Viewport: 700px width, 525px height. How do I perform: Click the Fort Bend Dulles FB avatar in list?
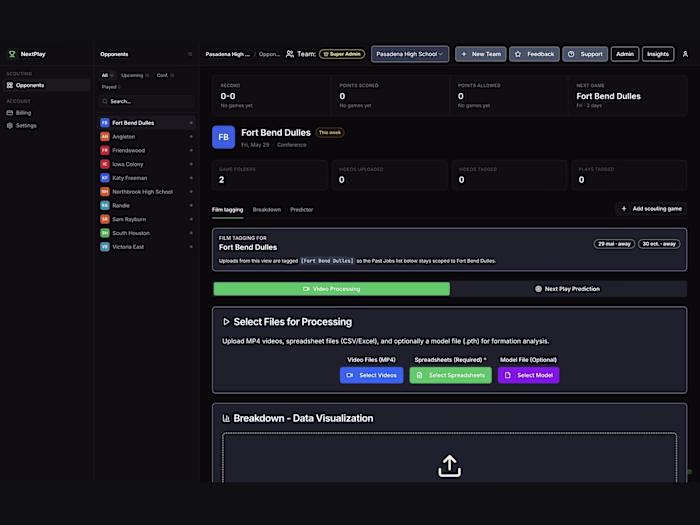pyautogui.click(x=105, y=123)
